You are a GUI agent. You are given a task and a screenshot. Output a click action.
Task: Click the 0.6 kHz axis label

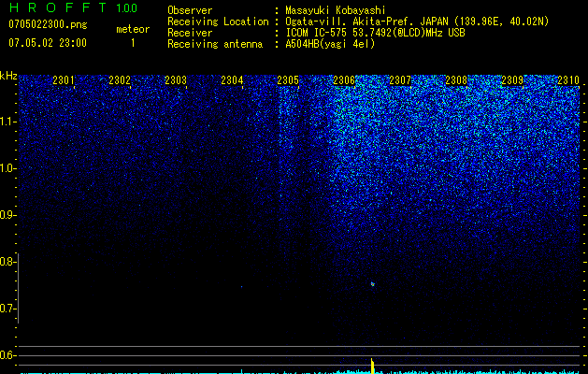(8, 355)
